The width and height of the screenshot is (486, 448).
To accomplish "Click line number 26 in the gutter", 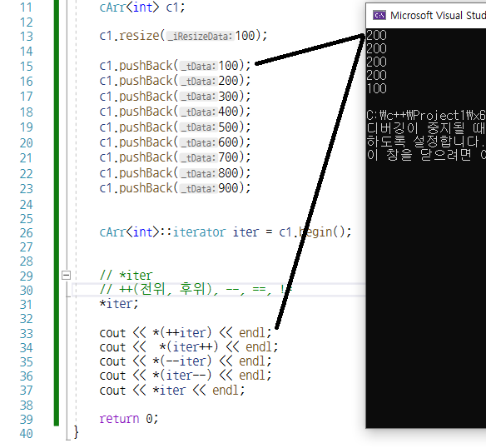I will pyautogui.click(x=27, y=233).
